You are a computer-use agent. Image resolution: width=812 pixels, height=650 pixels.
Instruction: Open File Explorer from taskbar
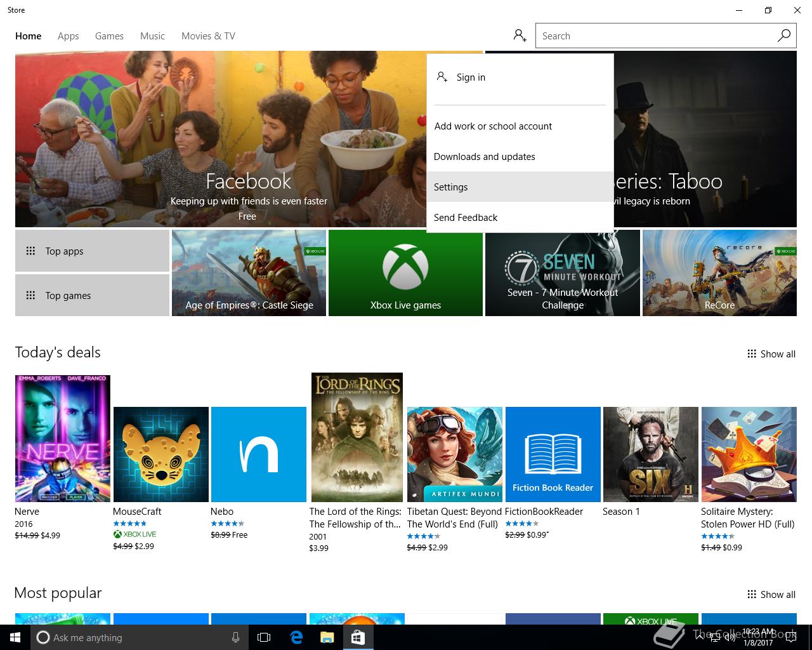pyautogui.click(x=327, y=637)
